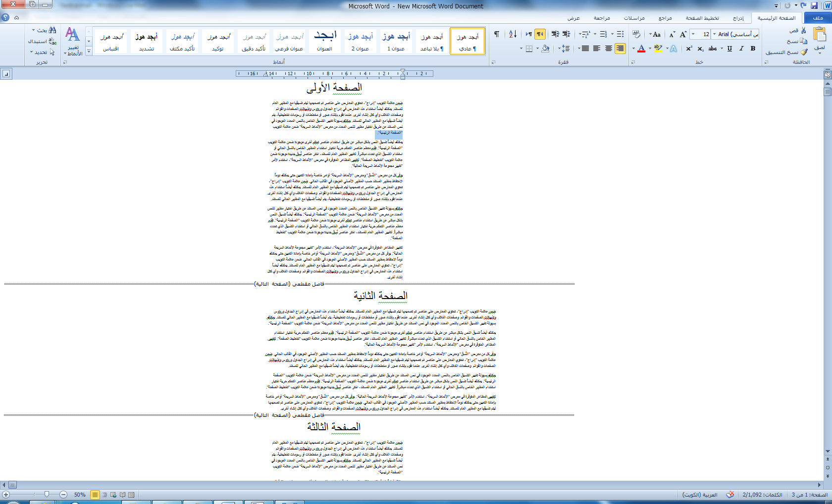Apply superscript formatting

click(x=689, y=49)
